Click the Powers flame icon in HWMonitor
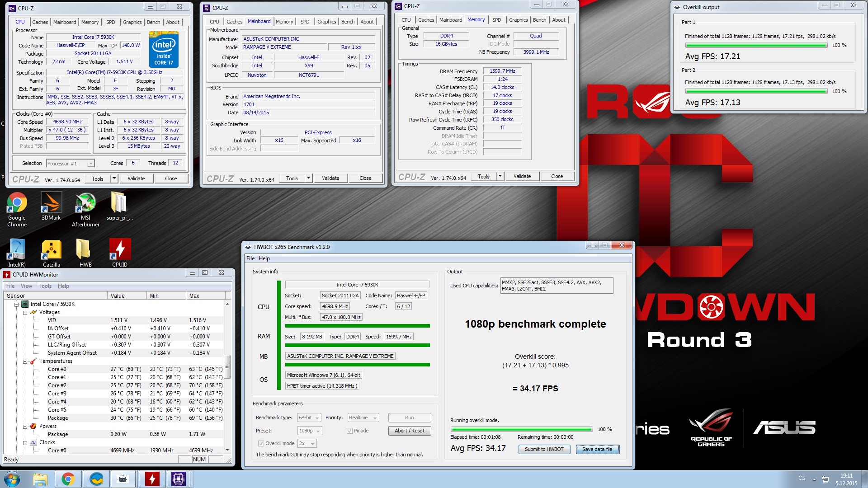Viewport: 868px width, 488px height. [x=33, y=426]
